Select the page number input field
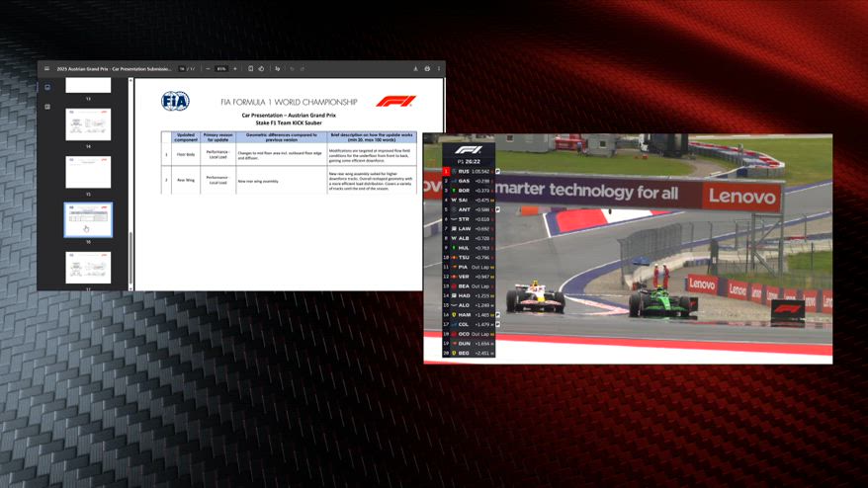868x488 pixels. (x=182, y=69)
